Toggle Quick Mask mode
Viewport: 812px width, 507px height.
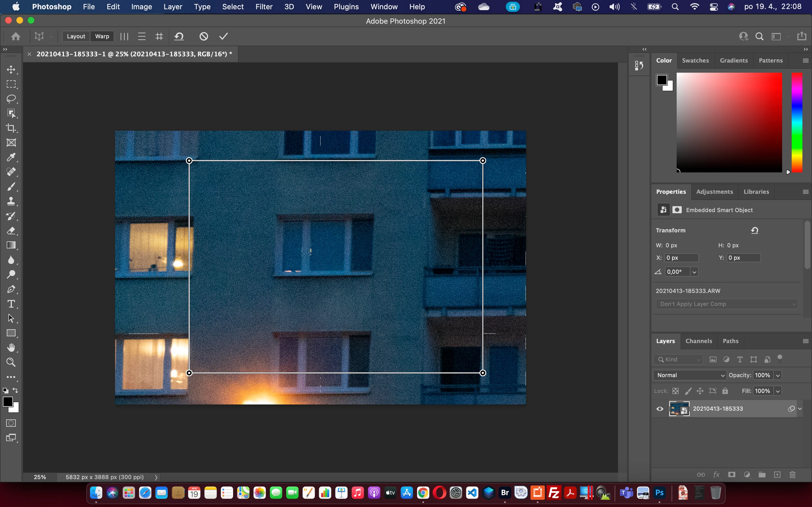pyautogui.click(x=11, y=423)
